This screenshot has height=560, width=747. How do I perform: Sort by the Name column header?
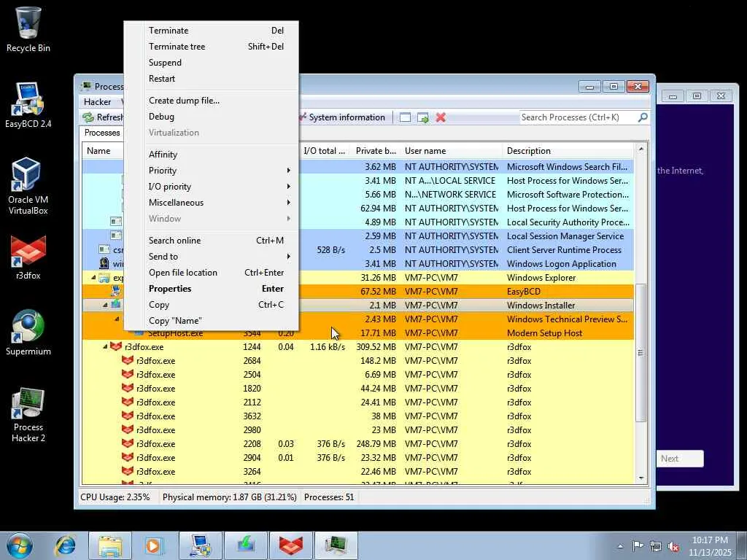[x=98, y=151]
